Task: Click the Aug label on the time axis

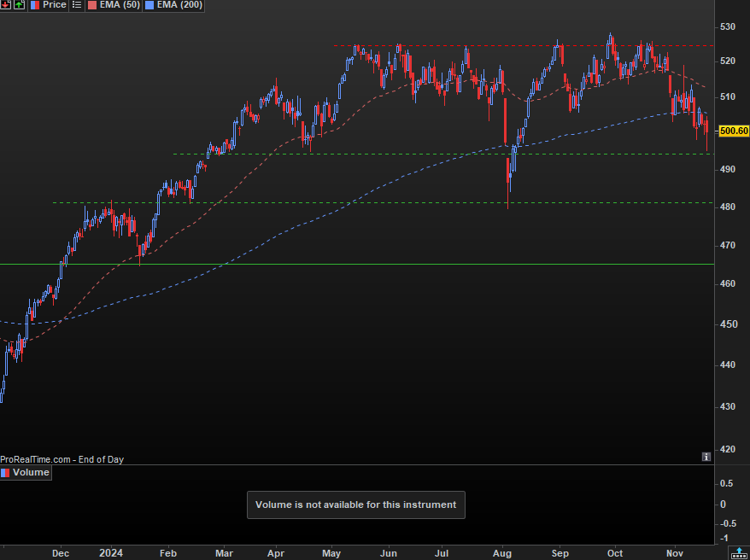Action: coord(502,553)
